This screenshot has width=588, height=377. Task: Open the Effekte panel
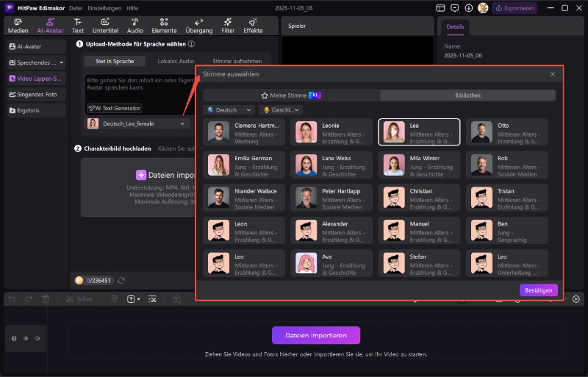pos(253,26)
